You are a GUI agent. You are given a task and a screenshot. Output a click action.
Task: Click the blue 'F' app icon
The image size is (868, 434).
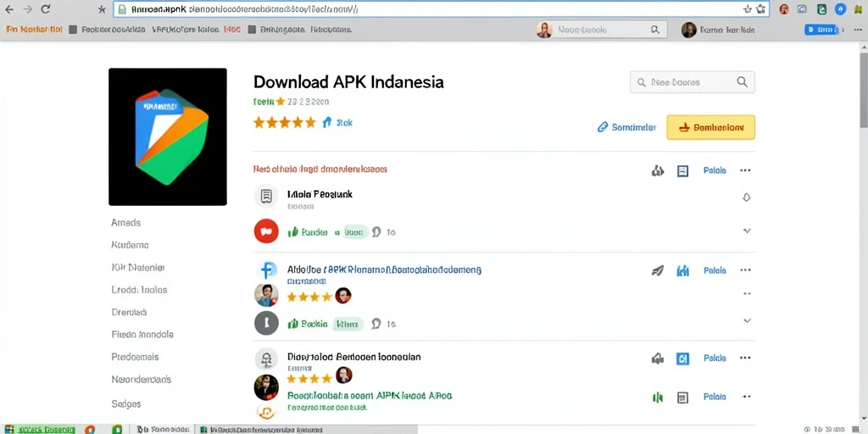click(268, 270)
